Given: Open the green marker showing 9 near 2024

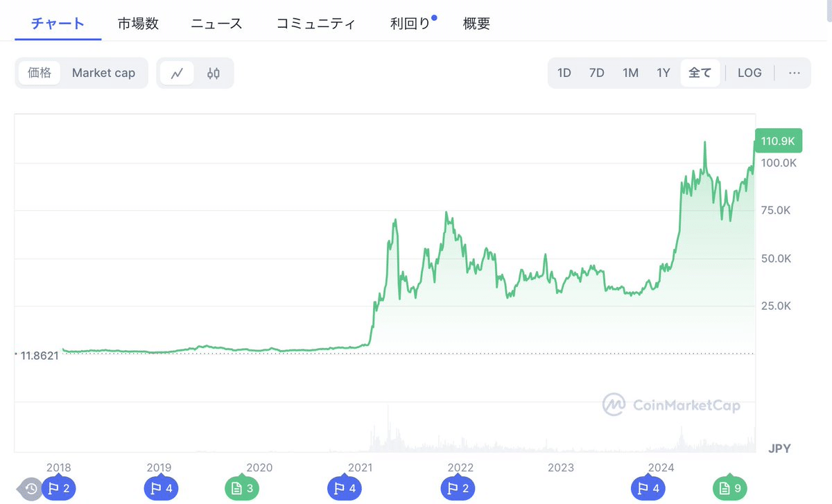Looking at the screenshot, I should pyautogui.click(x=729, y=489).
